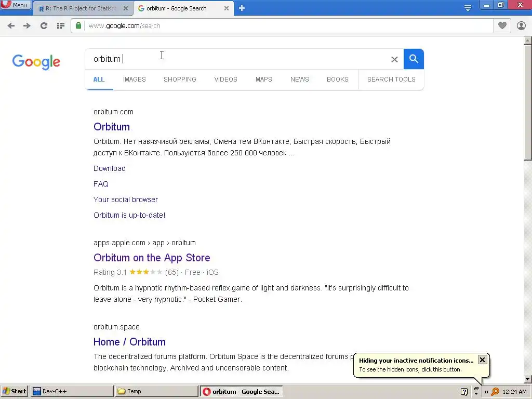Clear the search query with X icon
Screen dimensions: 532x399
(x=394, y=60)
